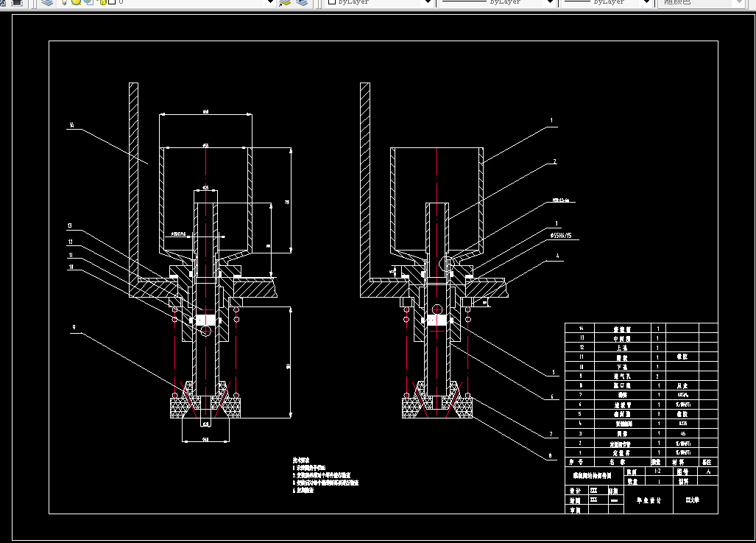
Task: Select balloon number 6 label
Action: [552, 397]
